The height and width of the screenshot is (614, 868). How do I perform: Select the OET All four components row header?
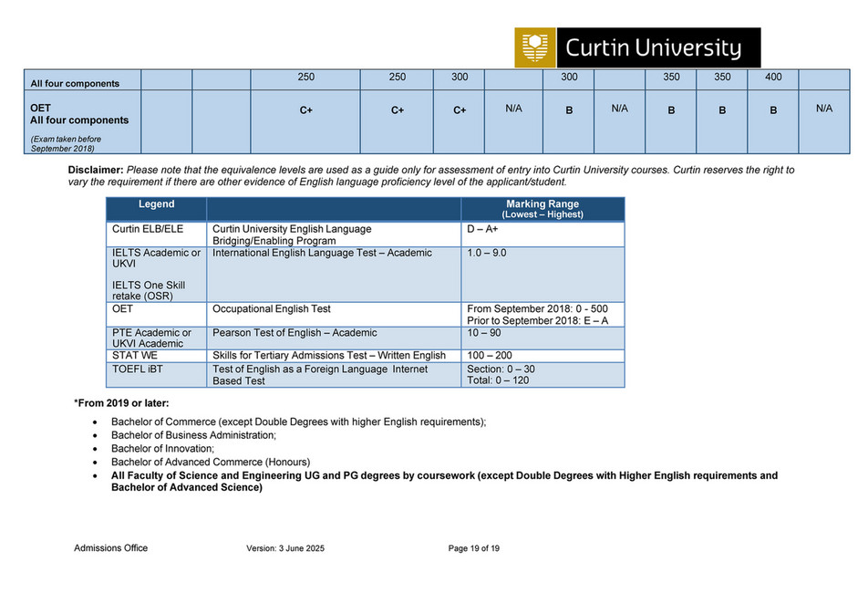click(x=68, y=114)
